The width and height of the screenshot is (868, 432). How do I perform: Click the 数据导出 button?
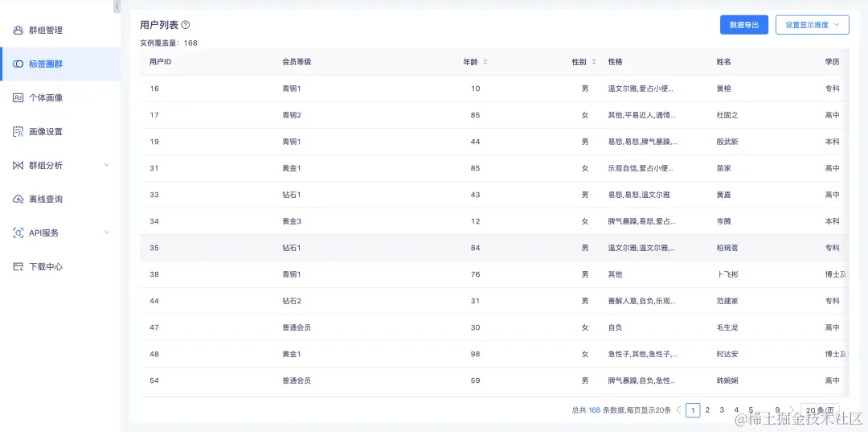click(x=744, y=25)
